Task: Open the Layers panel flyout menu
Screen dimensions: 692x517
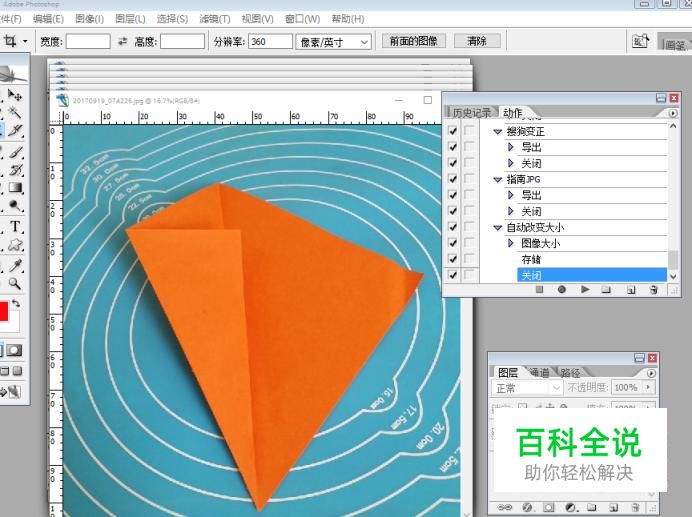Action: (651, 373)
